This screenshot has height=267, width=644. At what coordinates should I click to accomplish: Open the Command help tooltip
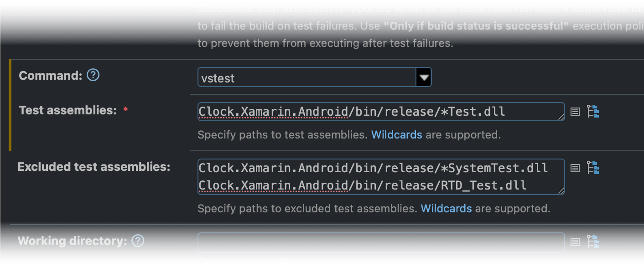[x=93, y=74]
